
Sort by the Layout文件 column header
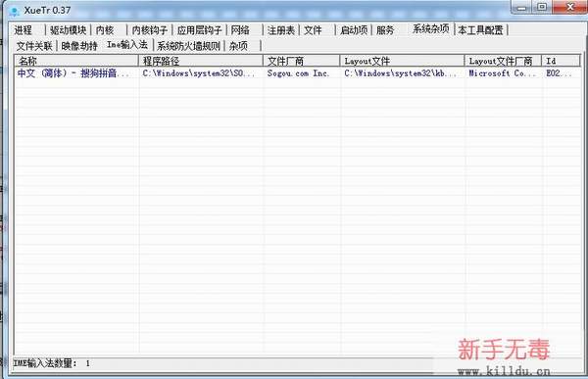[x=402, y=61]
